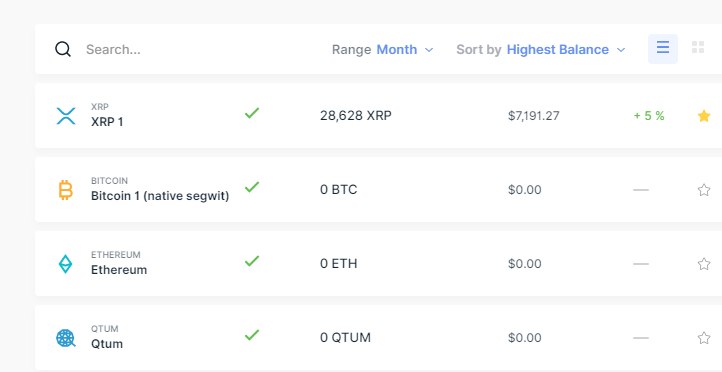722x372 pixels.
Task: Switch to grid view layout
Action: pyautogui.click(x=698, y=47)
